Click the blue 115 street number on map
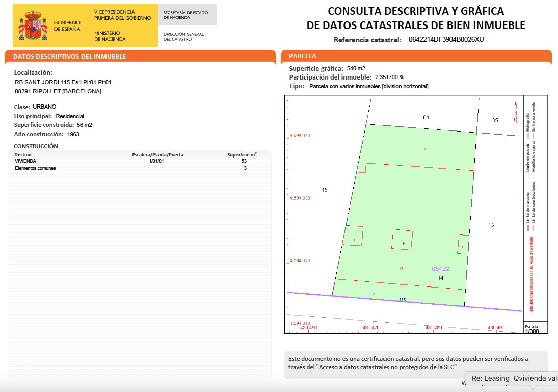Screen dimensions: 558x392 pos(402,300)
